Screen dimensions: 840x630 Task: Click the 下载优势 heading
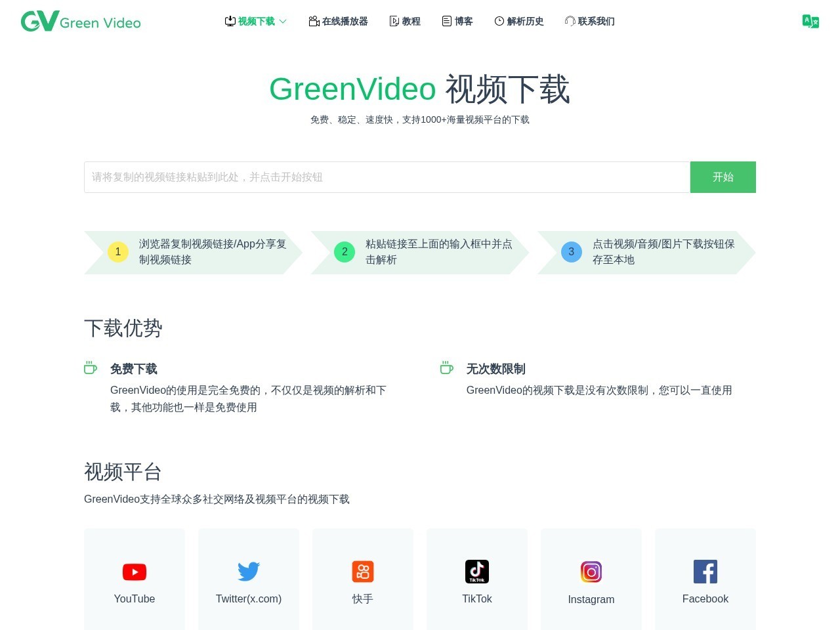pyautogui.click(x=123, y=328)
